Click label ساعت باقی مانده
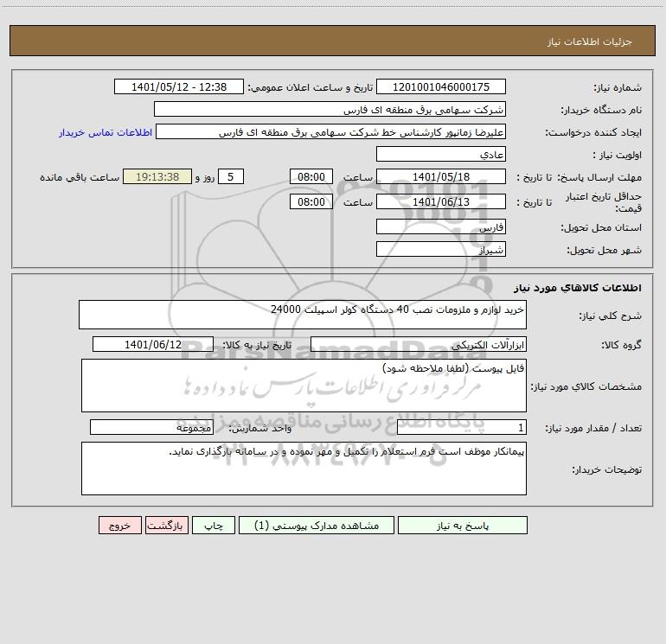Viewport: 666px width, 644px height. pos(80,177)
